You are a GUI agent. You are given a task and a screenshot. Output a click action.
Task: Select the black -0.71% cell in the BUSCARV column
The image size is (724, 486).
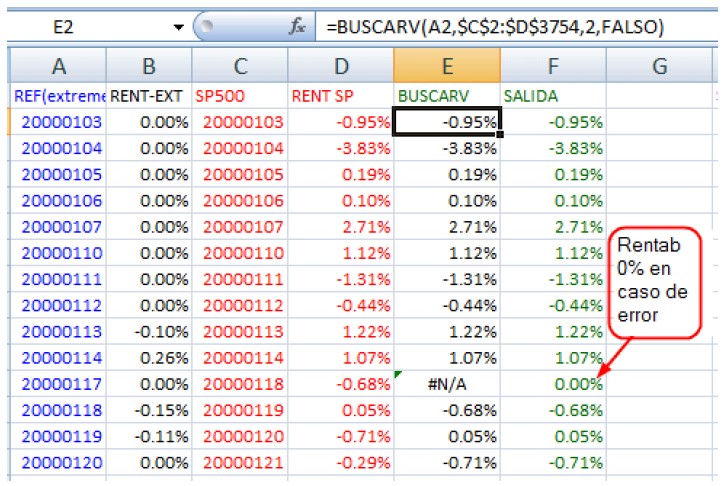[x=447, y=462]
